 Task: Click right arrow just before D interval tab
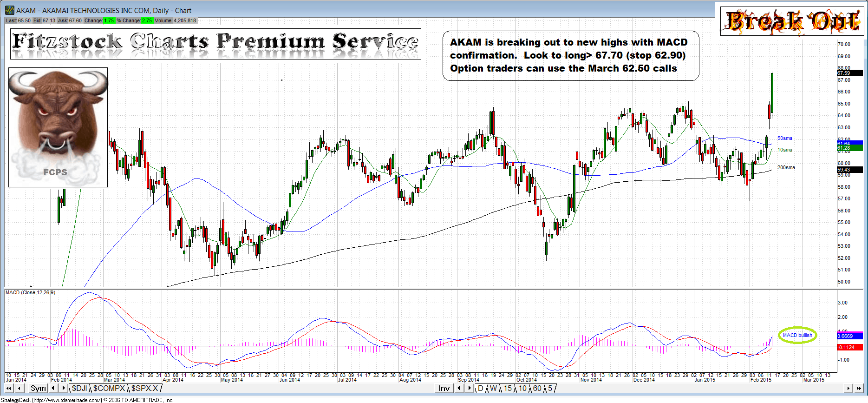pos(469,388)
